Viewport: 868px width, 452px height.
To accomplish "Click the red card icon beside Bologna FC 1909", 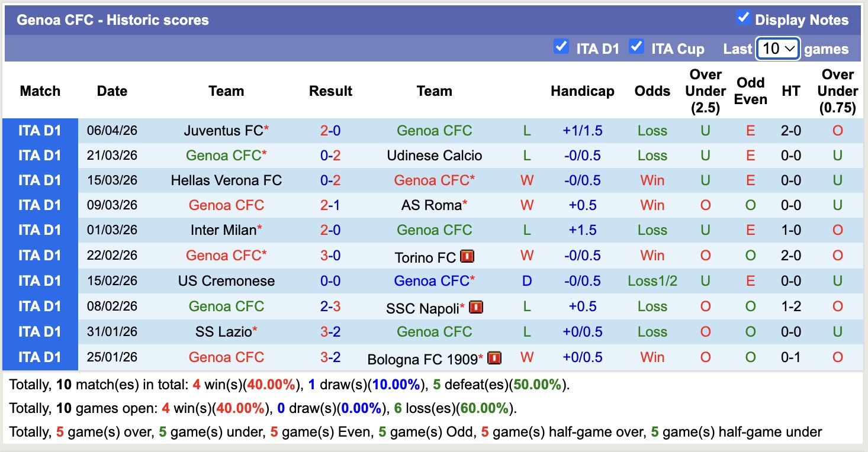I will [494, 357].
